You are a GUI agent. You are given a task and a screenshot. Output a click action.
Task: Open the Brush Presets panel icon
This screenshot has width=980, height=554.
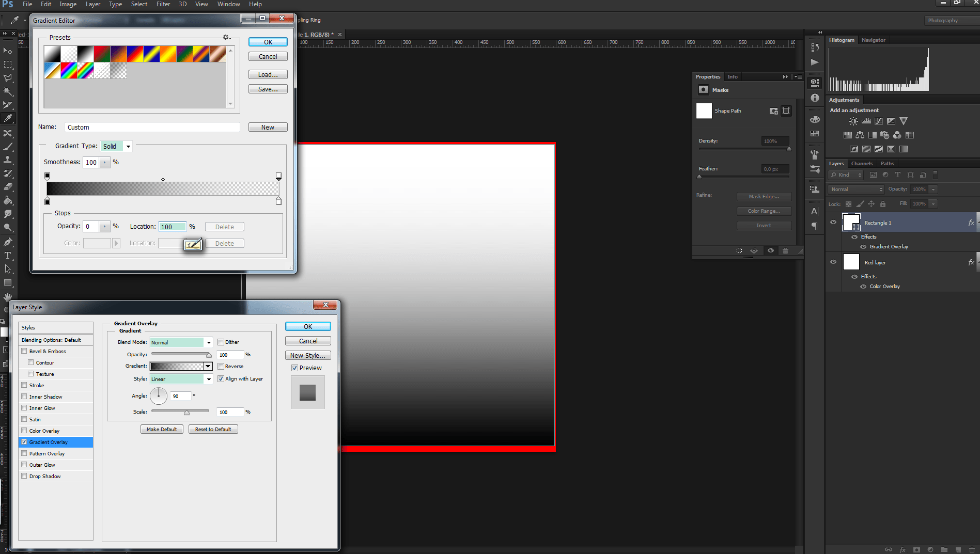click(815, 169)
